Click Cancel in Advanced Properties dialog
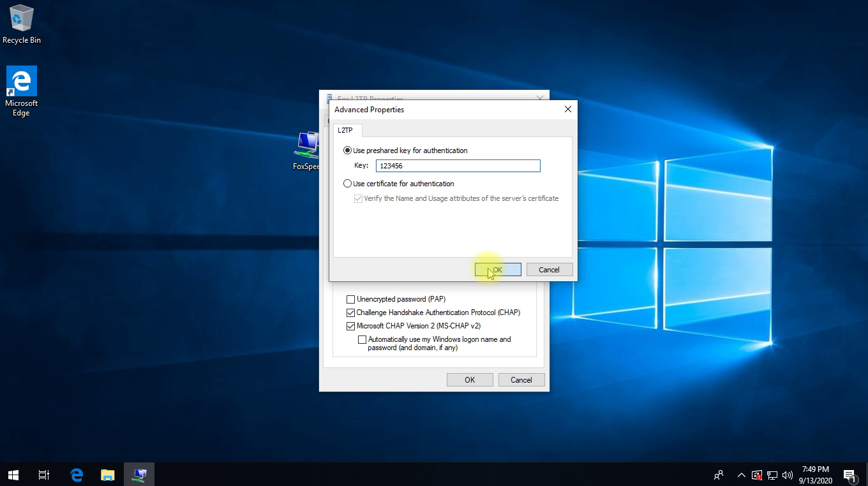 tap(549, 270)
